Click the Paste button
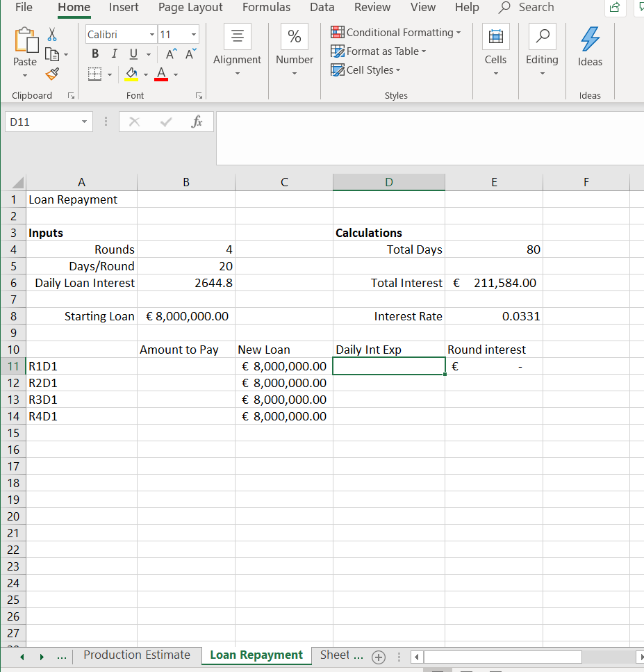Screen dimensions: 644x672 point(25,43)
